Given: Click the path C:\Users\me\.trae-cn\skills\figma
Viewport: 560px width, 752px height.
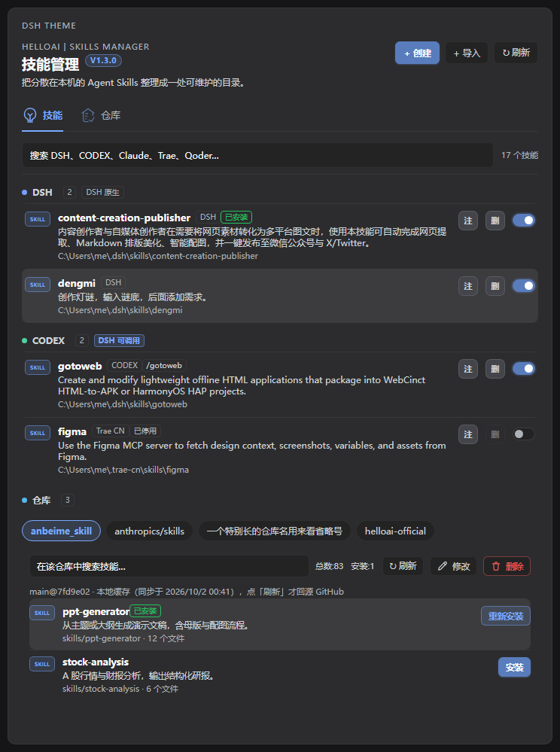Looking at the screenshot, I should [123, 470].
